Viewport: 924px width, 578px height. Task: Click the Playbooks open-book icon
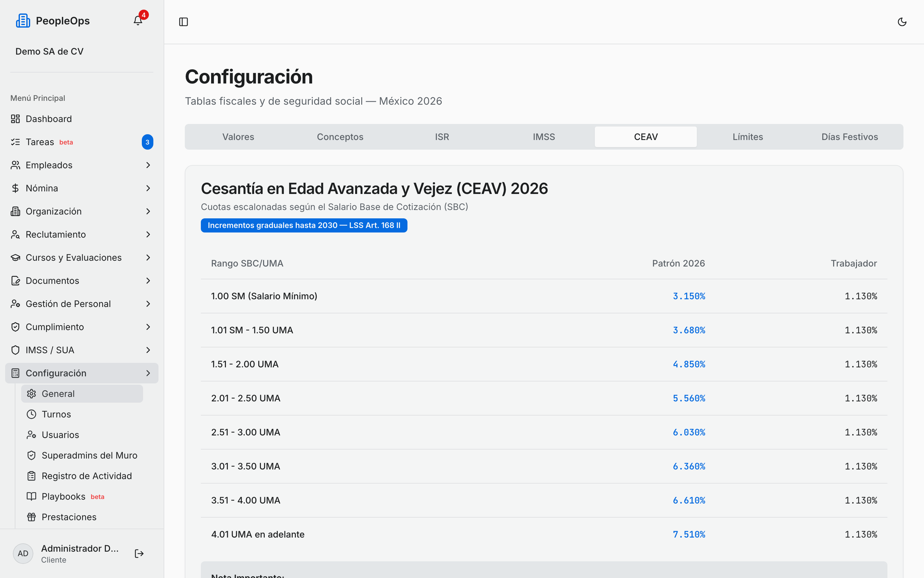(31, 496)
